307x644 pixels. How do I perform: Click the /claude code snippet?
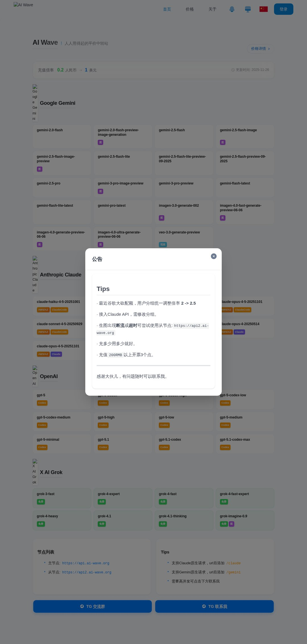pos(233,563)
